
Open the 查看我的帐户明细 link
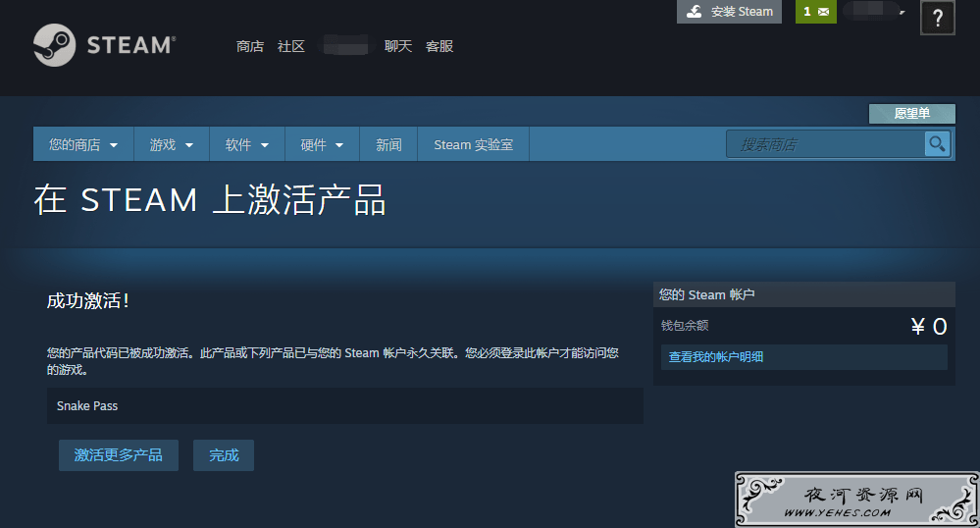(715, 357)
